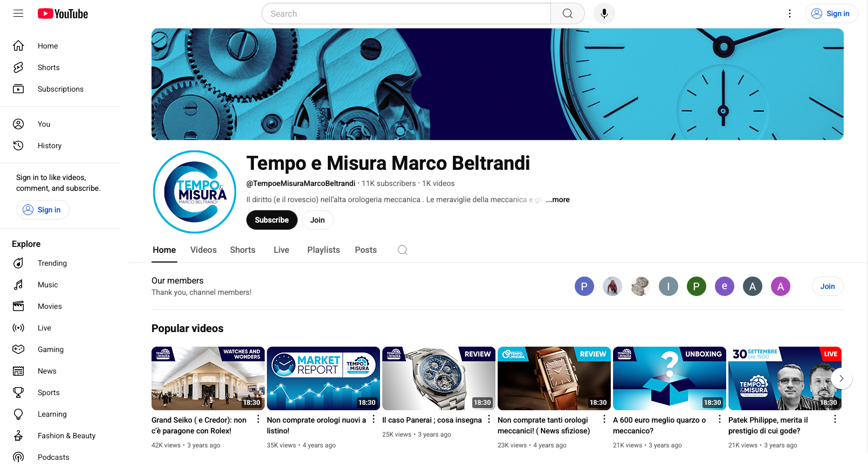Open the Trending explore icon
The width and height of the screenshot is (868, 469).
18,263
